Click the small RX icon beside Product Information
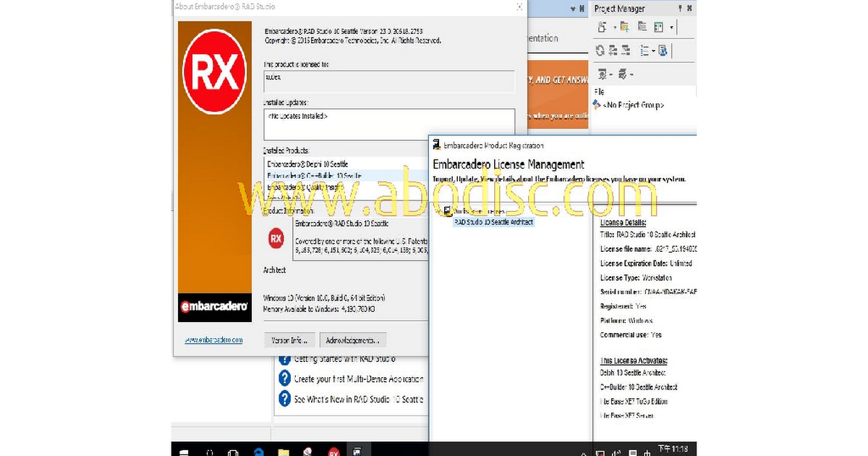868x456 pixels. (276, 237)
